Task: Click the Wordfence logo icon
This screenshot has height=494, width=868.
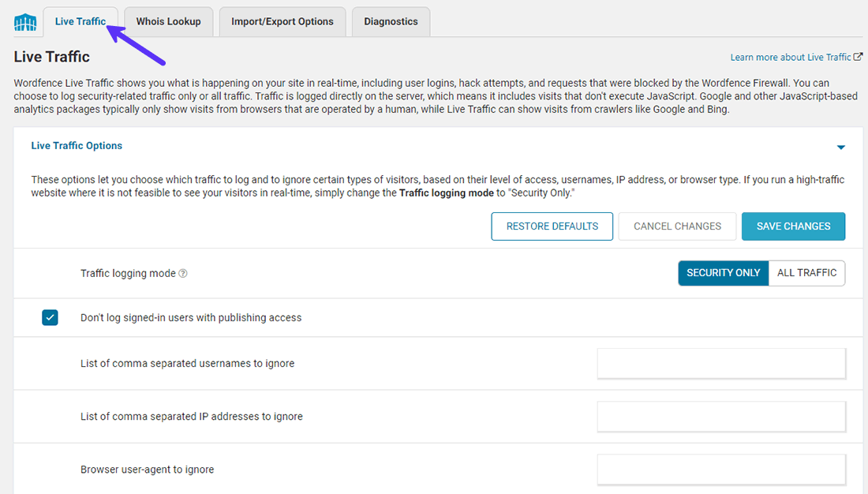Action: 25,22
